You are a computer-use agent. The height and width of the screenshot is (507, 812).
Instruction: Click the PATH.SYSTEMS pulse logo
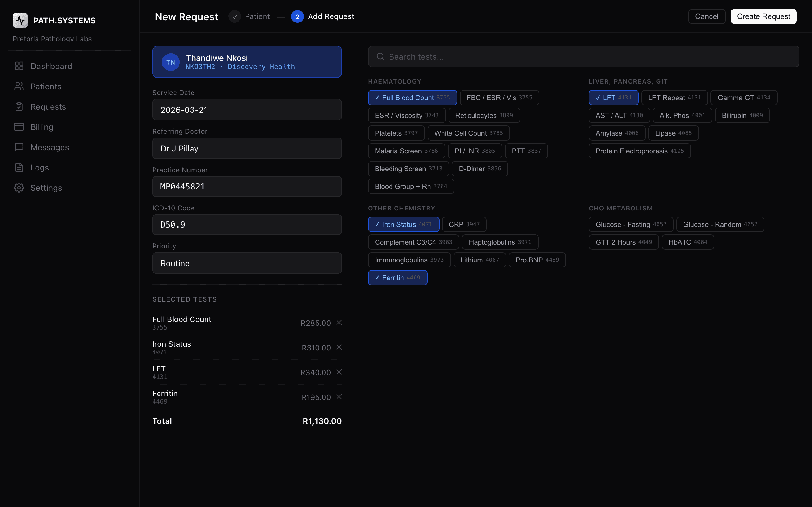pyautogui.click(x=20, y=20)
